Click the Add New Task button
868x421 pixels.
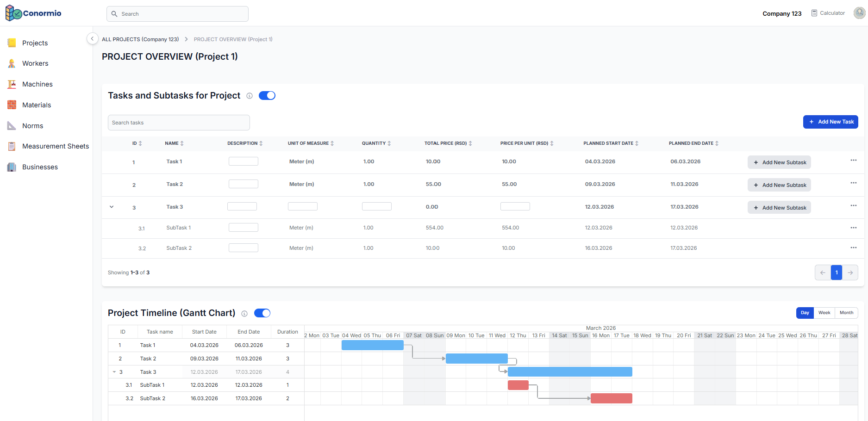click(831, 122)
